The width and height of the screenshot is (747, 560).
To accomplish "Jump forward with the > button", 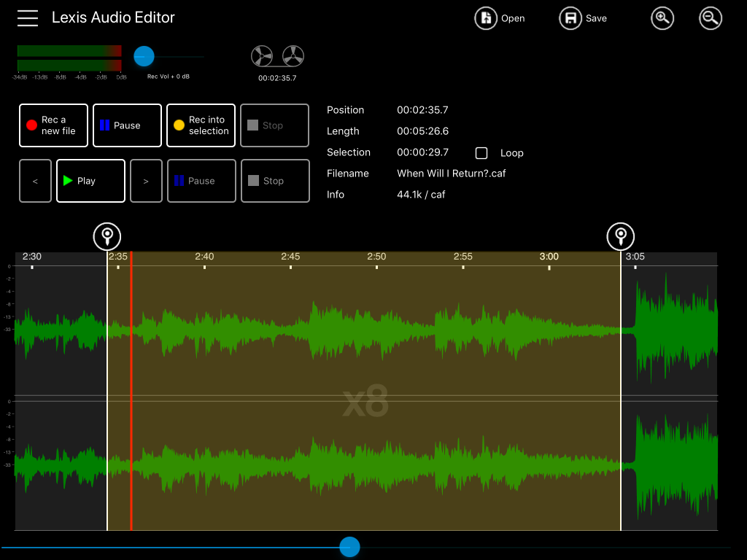I will 146,181.
